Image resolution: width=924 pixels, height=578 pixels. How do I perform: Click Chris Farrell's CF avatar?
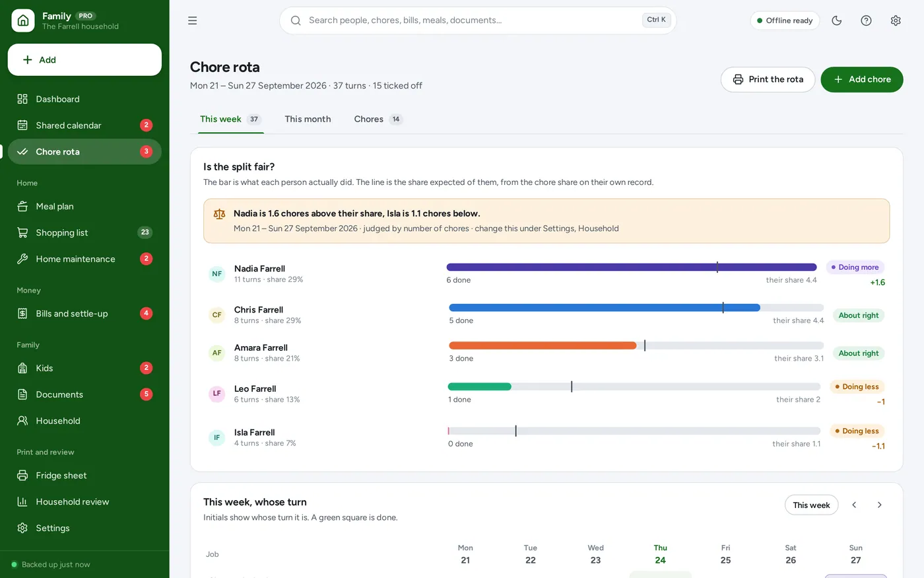tap(216, 314)
